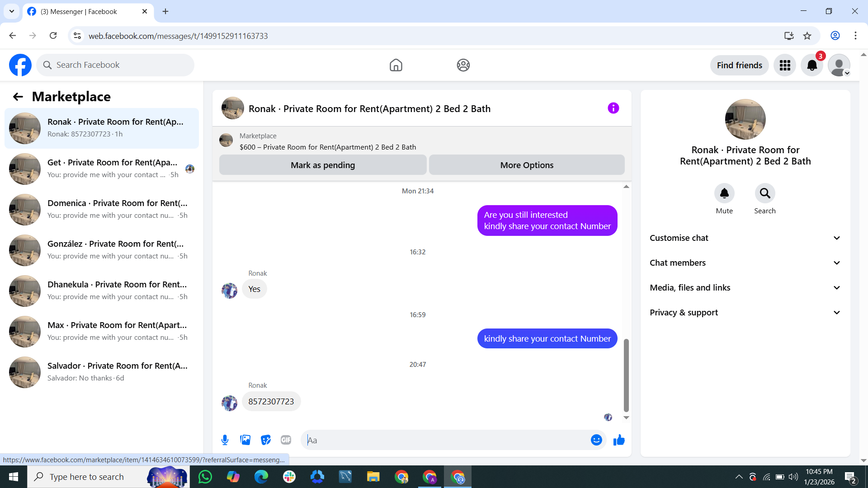Open the Facebook menu grid icon

coord(785,66)
